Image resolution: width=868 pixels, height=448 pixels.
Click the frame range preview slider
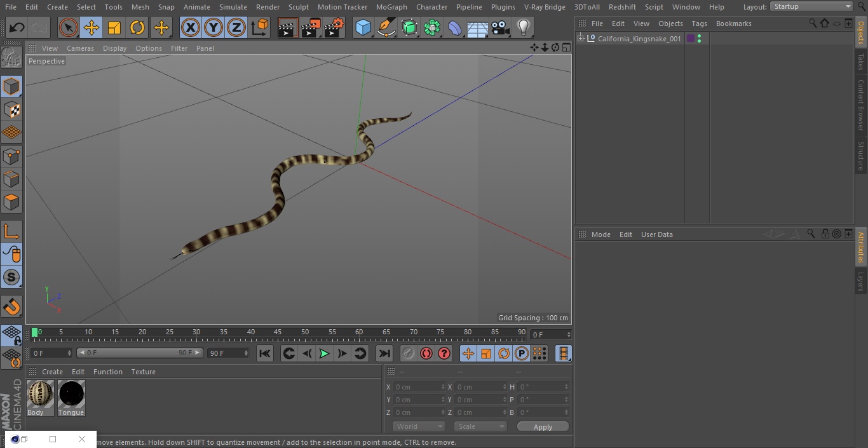(x=140, y=353)
